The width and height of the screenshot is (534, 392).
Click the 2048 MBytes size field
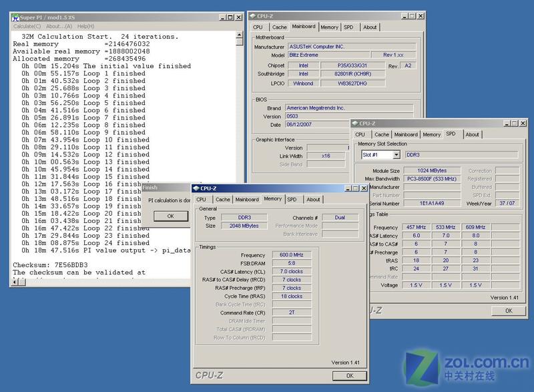(244, 226)
